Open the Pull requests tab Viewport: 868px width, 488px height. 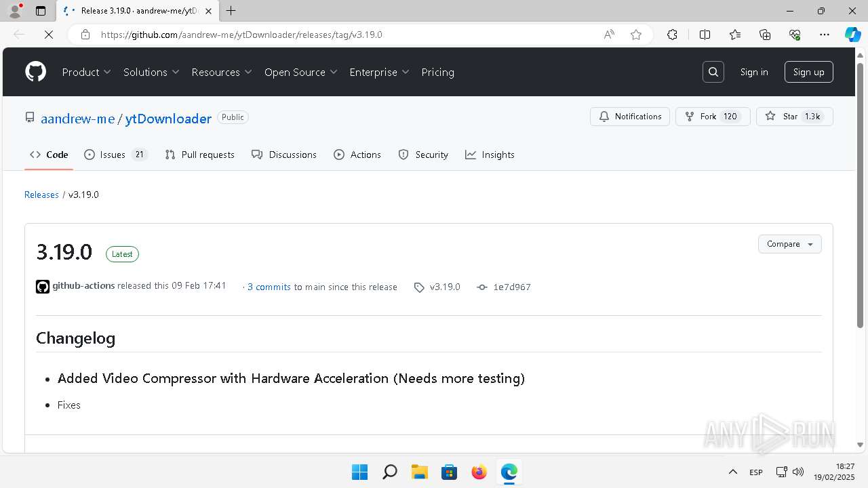(x=199, y=155)
